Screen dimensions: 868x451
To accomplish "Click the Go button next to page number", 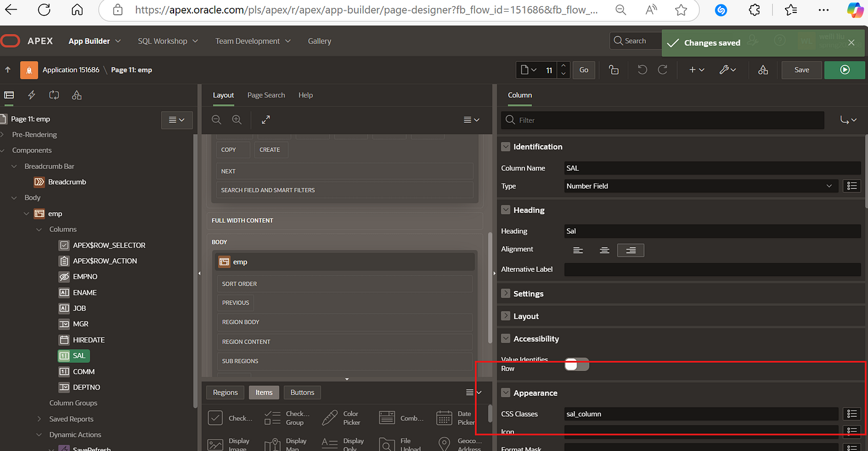I will click(583, 70).
